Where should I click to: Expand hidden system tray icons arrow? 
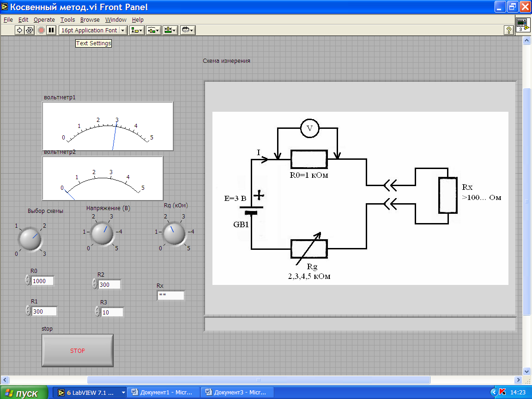494,393
